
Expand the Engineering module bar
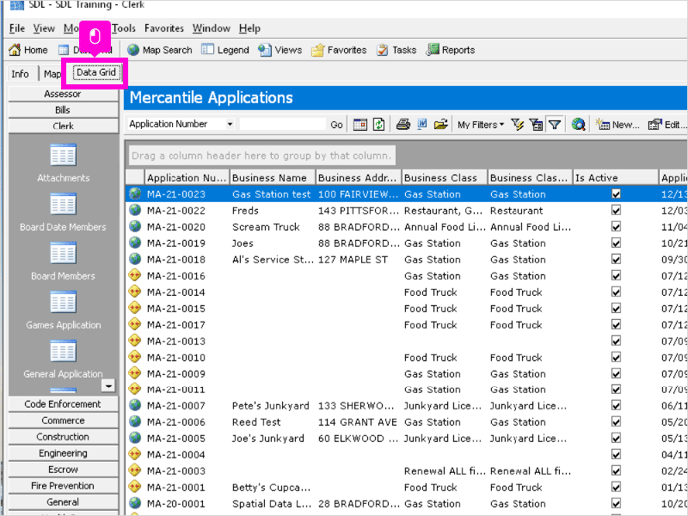[63, 453]
